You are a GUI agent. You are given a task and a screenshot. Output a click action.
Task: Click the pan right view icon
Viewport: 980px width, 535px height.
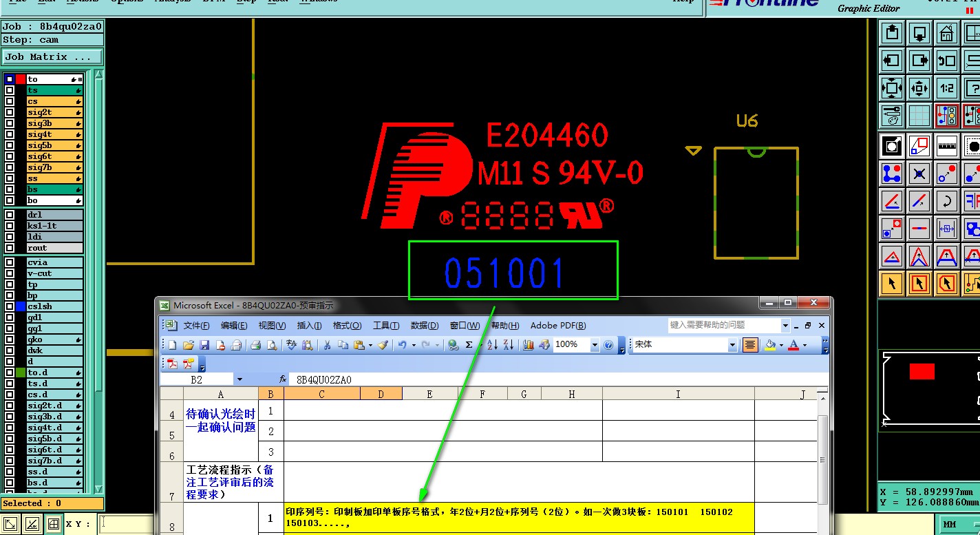920,61
